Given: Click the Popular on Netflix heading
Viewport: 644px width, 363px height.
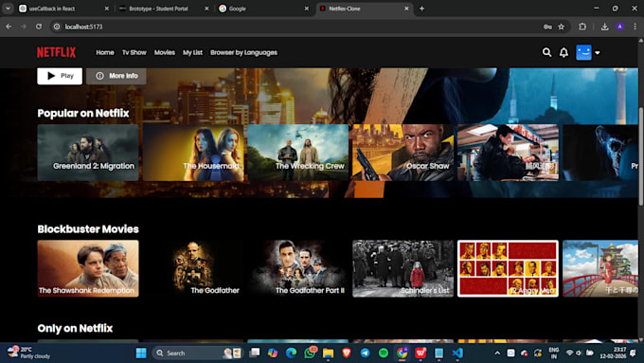Looking at the screenshot, I should point(83,114).
